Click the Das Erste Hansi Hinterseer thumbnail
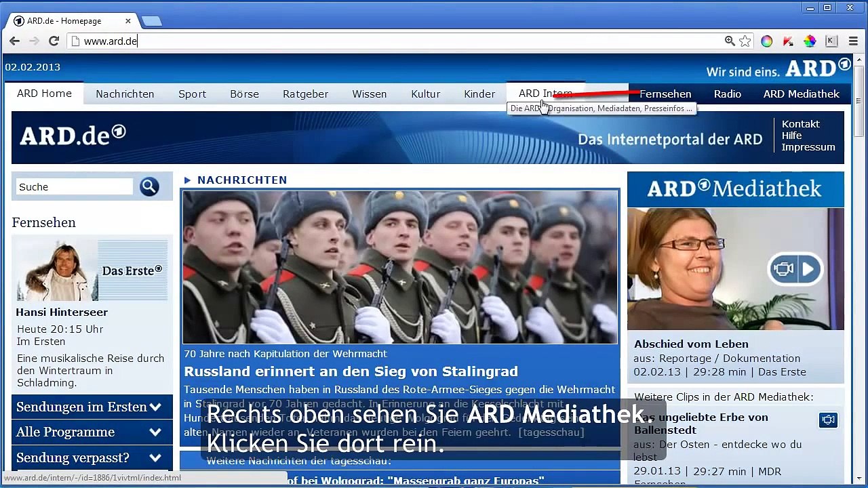The height and width of the screenshot is (488, 868). pos(92,270)
